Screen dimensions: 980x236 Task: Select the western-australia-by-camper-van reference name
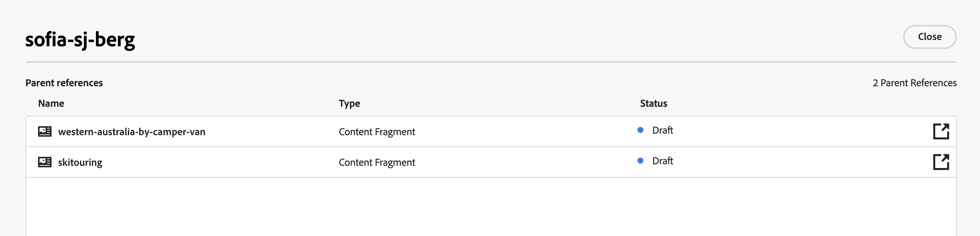coord(132,132)
